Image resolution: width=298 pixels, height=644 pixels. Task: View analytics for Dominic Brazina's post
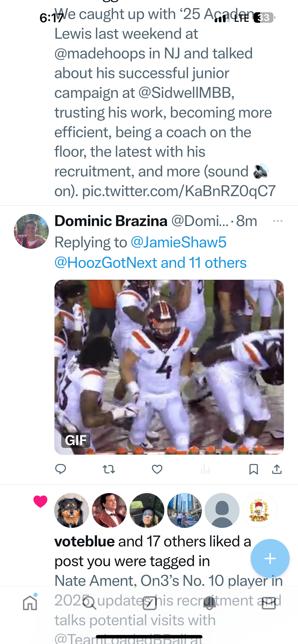205,469
